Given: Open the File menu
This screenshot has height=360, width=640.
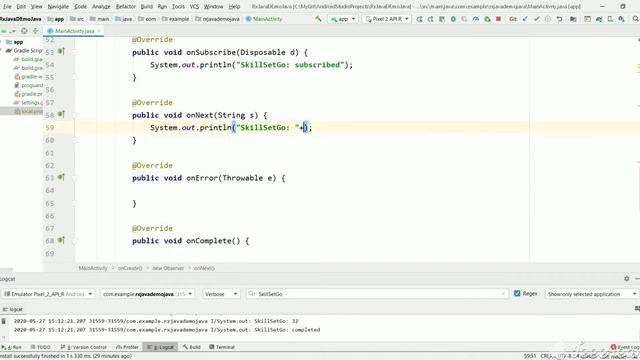Looking at the screenshot, I should (x=7, y=7).
